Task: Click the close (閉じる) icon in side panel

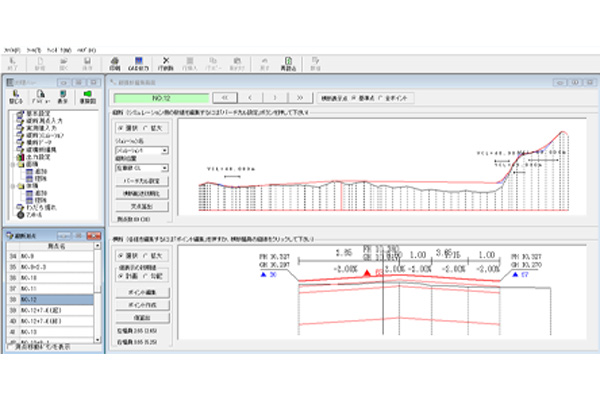Action: [16, 97]
